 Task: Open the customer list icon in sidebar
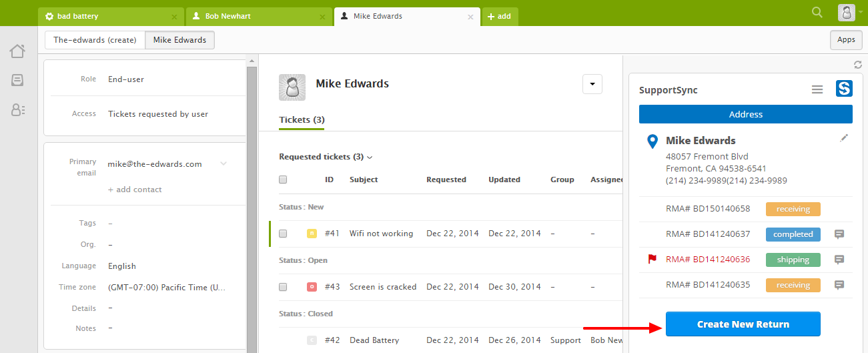17,110
